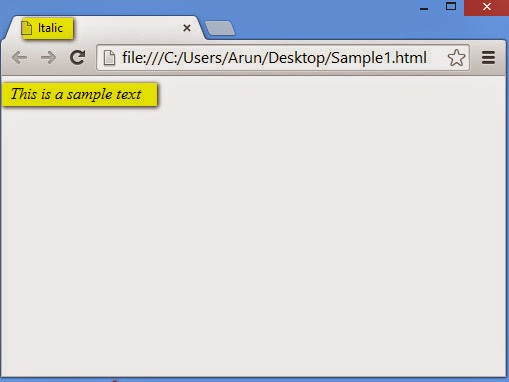Viewport: 509px width, 382px height.
Task: Focus the address bar with Sample1.html URL
Action: (x=283, y=58)
